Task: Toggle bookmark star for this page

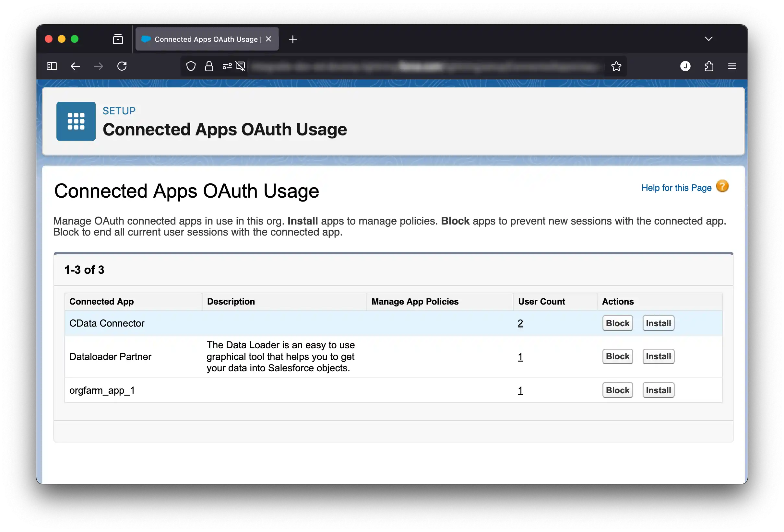Action: tap(616, 66)
